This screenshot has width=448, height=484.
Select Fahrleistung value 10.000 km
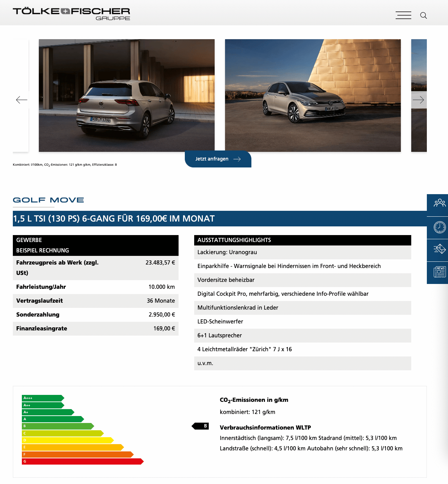(x=162, y=287)
